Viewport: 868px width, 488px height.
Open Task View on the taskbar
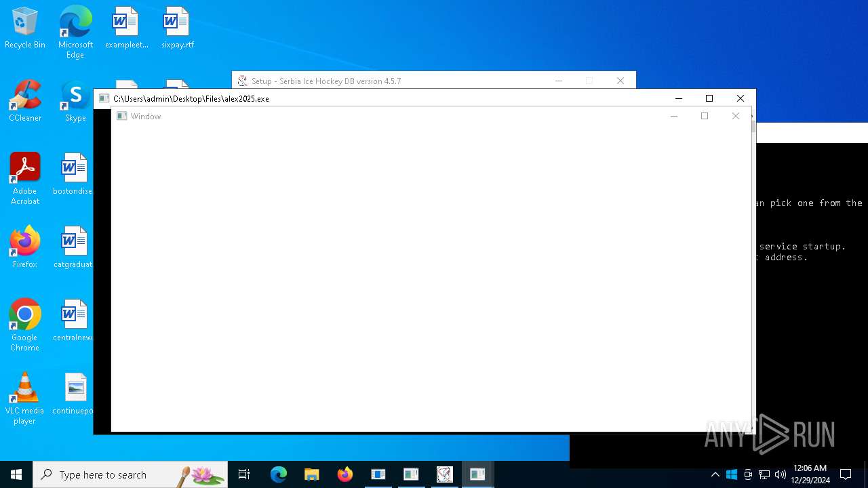pyautogui.click(x=244, y=474)
